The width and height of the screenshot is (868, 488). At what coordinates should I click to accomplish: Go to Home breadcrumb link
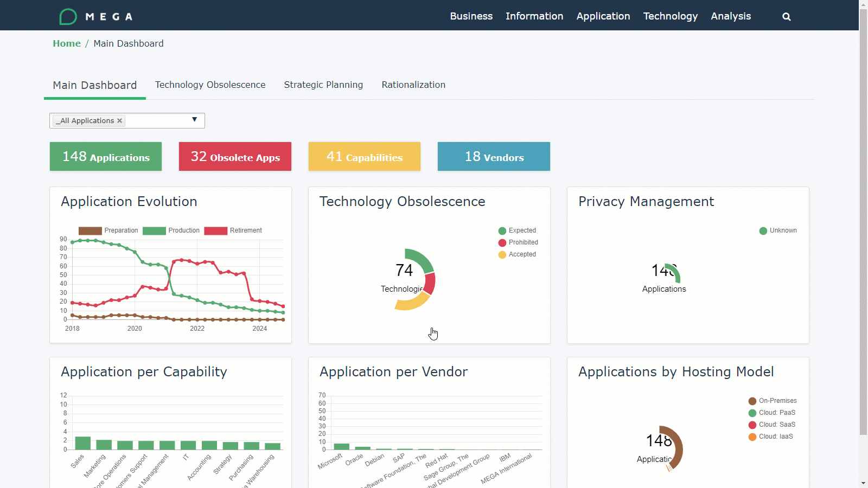point(67,43)
